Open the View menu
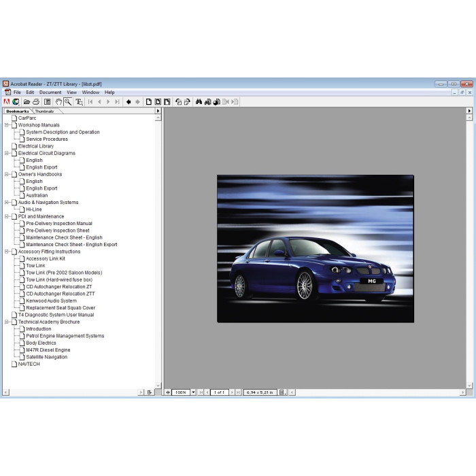 coord(71,92)
